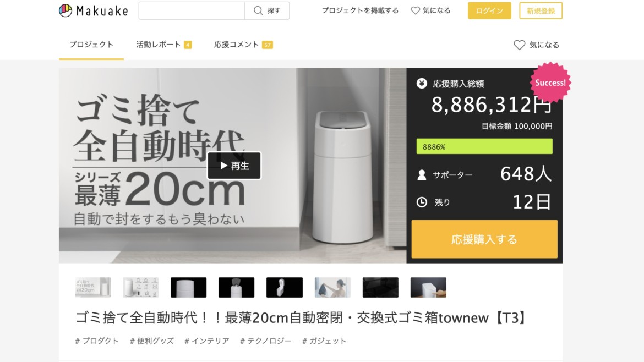Click the search magnifier button 探す
Screen dimensions: 644x362
click(267, 10)
